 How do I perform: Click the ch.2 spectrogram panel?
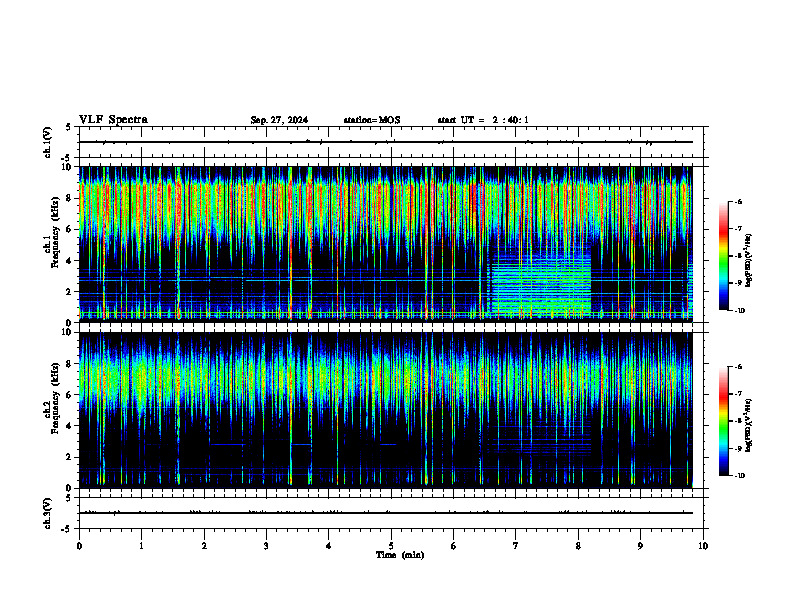pyautogui.click(x=386, y=410)
